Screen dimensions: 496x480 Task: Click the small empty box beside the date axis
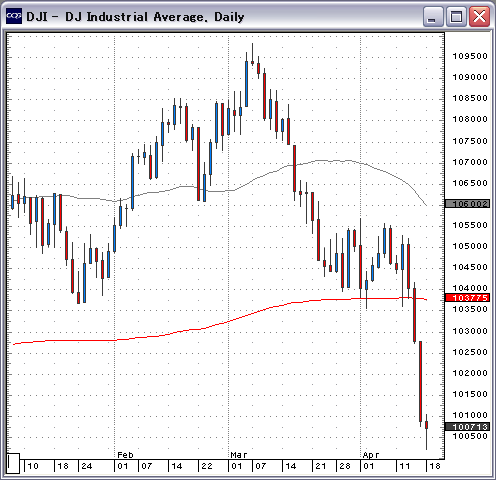(x=14, y=463)
